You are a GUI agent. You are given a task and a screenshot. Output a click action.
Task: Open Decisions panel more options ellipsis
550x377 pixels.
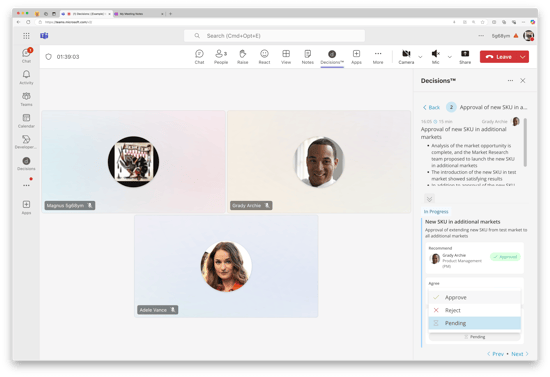click(x=510, y=81)
